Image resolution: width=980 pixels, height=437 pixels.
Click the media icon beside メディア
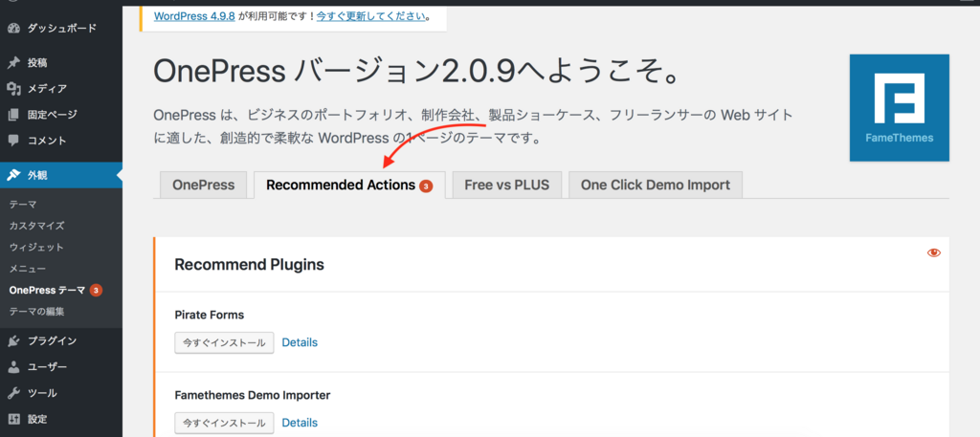(x=13, y=89)
